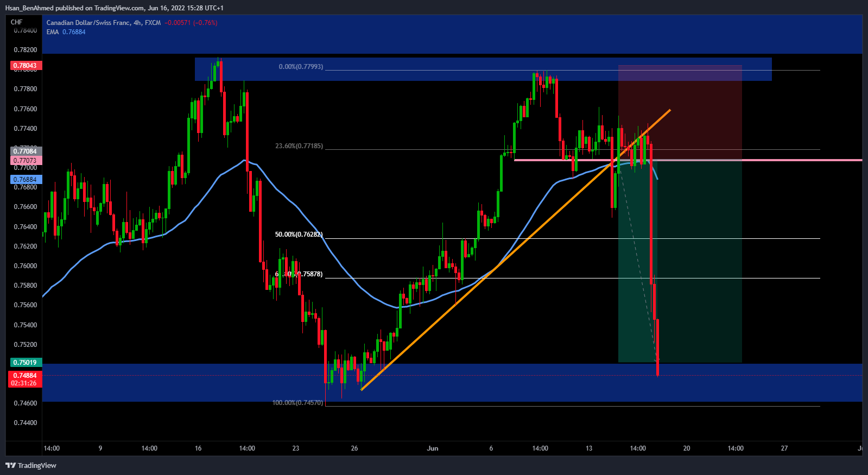The width and height of the screenshot is (868, 475).
Task: Click the 0.75800 price axis label
Action: [26, 286]
